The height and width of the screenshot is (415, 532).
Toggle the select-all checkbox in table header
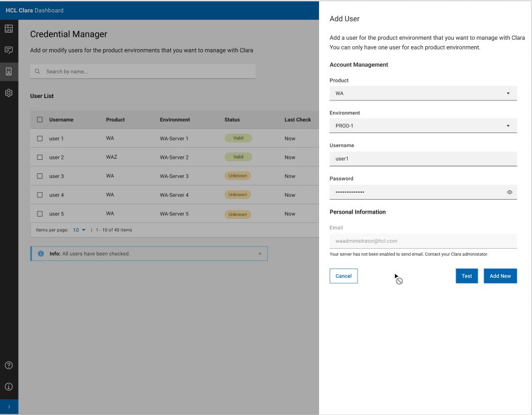(40, 120)
